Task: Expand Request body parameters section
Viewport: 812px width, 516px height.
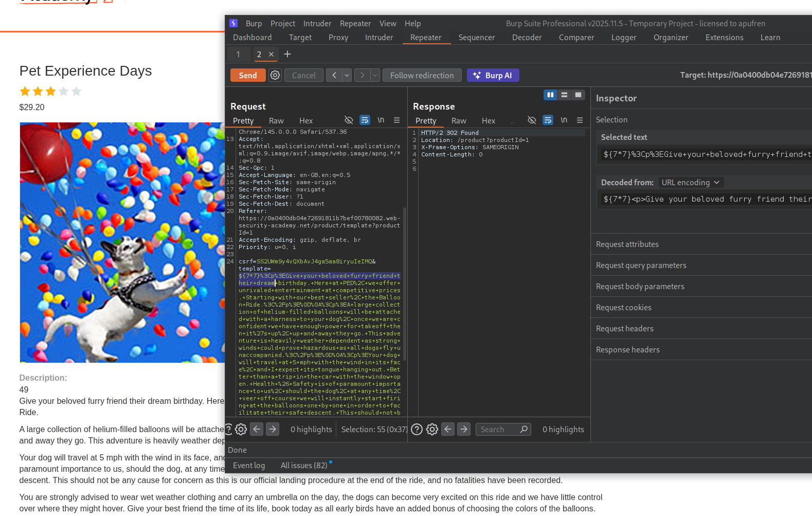Action: click(640, 287)
